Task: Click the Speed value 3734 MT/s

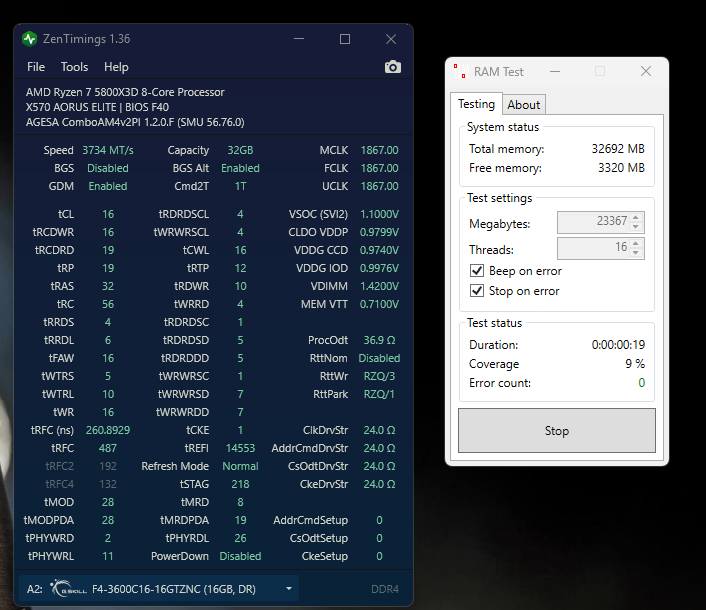Action: coord(108,150)
